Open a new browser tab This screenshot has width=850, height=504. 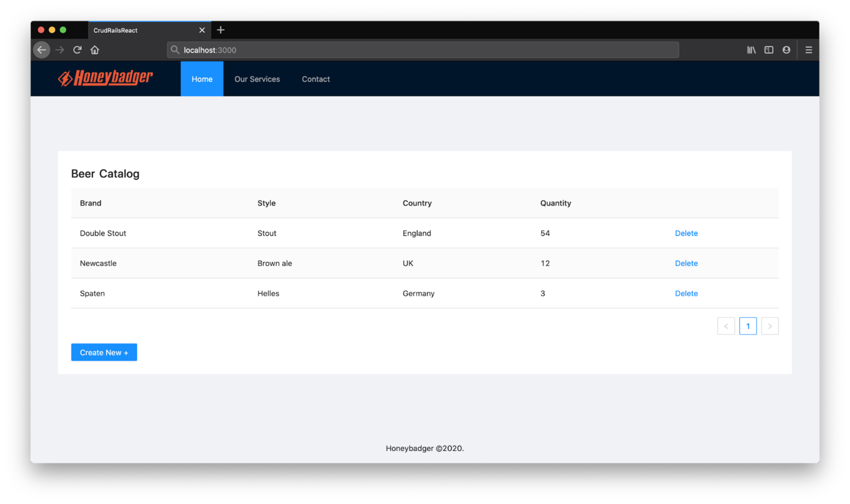(x=221, y=30)
